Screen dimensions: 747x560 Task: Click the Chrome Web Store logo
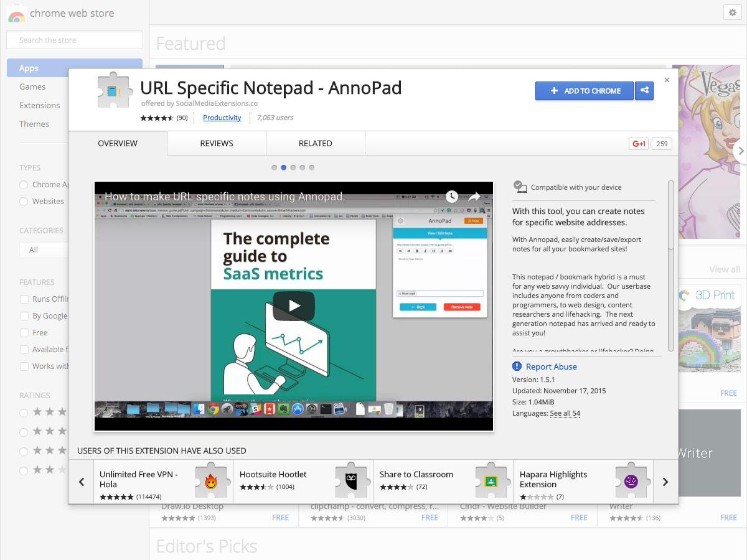pos(17,14)
